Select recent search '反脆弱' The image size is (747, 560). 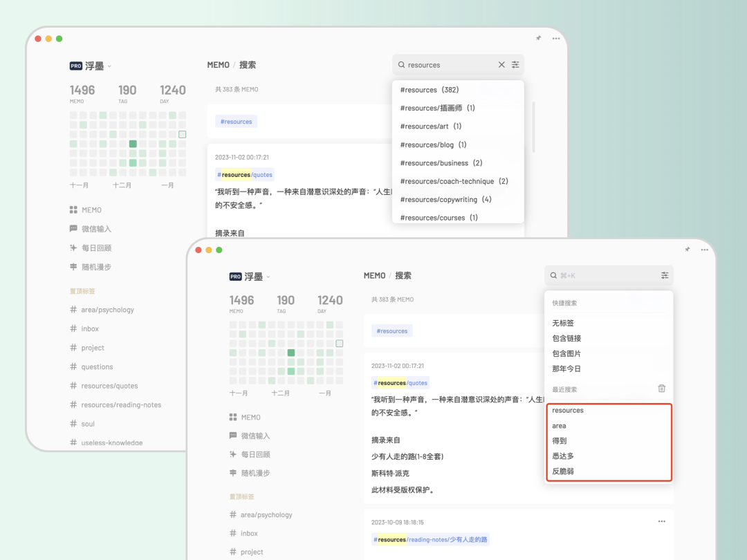563,472
